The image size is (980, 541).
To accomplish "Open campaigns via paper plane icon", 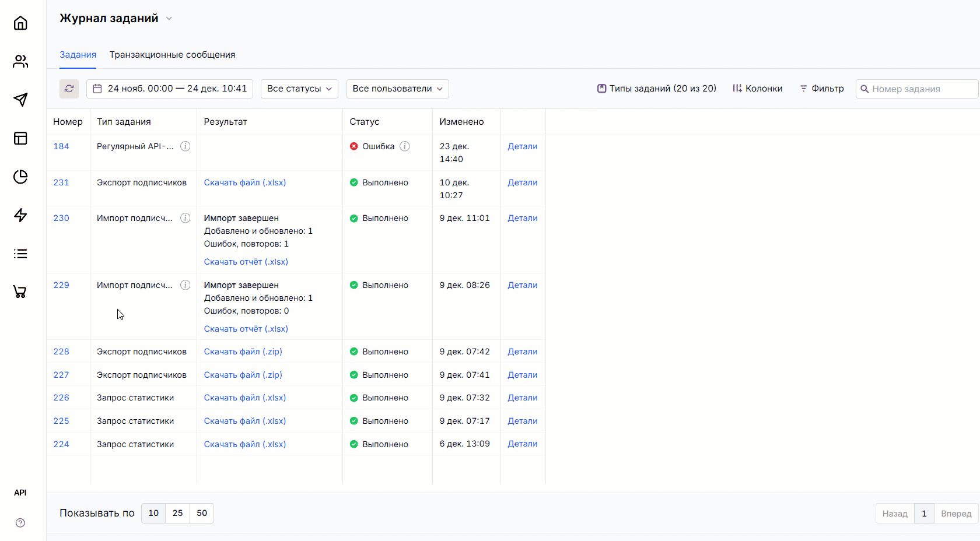I will pyautogui.click(x=20, y=100).
